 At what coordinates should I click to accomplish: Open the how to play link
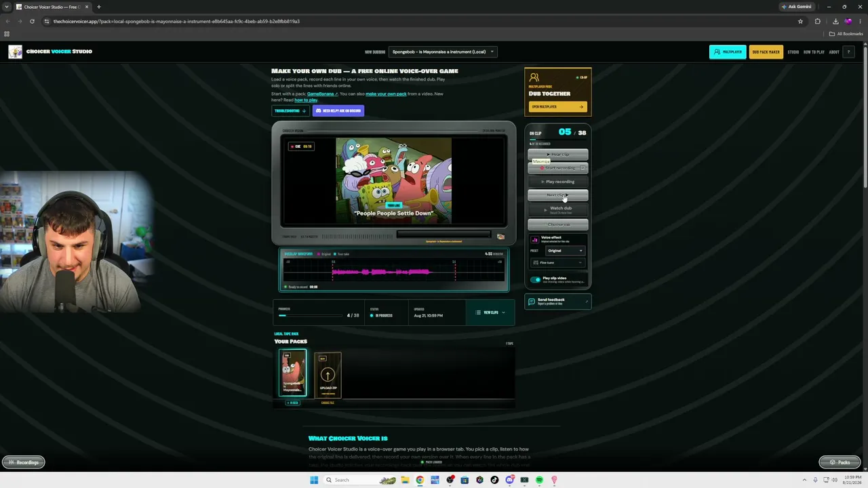pyautogui.click(x=306, y=100)
